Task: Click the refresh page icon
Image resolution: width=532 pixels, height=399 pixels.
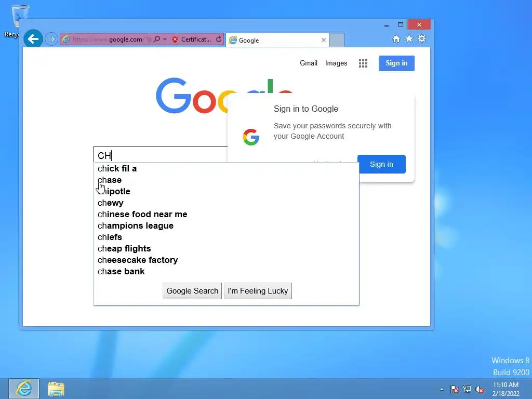Action: (x=219, y=39)
